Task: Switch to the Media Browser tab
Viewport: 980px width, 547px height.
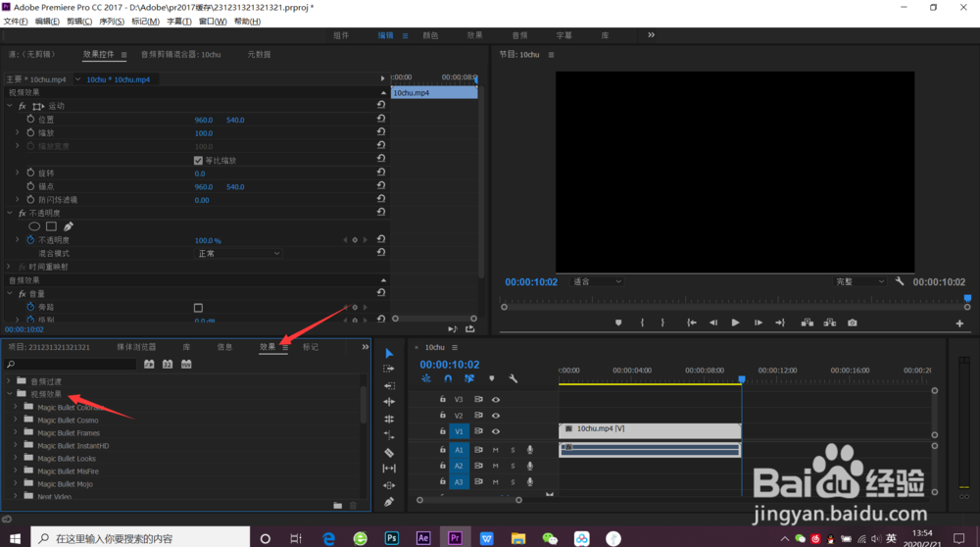Action: 136,347
